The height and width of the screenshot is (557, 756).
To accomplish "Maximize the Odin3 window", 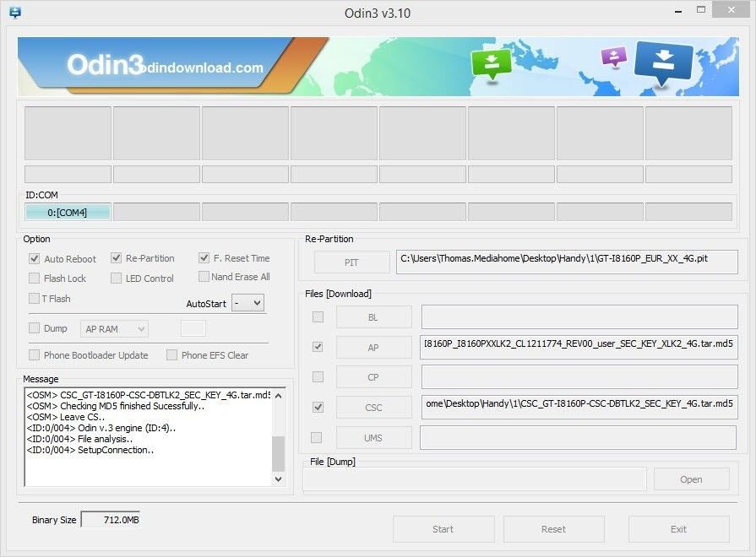I will point(701,10).
